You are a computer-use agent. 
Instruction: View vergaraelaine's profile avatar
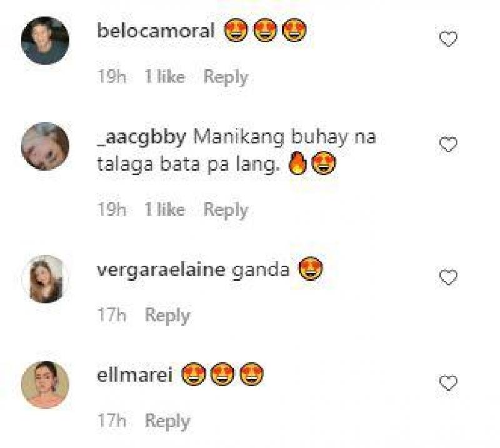tap(45, 279)
